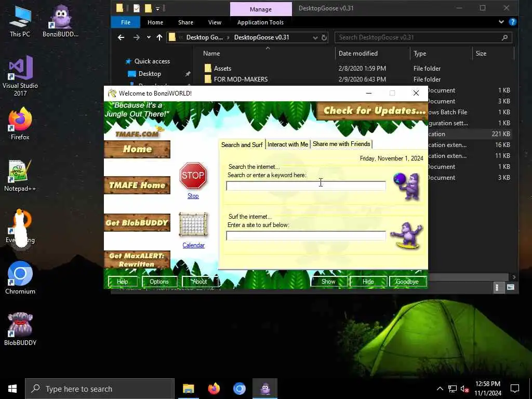Open Quick Access toolbar customize dropdown
Viewport: 532px width, 399px height.
pyautogui.click(x=158, y=8)
